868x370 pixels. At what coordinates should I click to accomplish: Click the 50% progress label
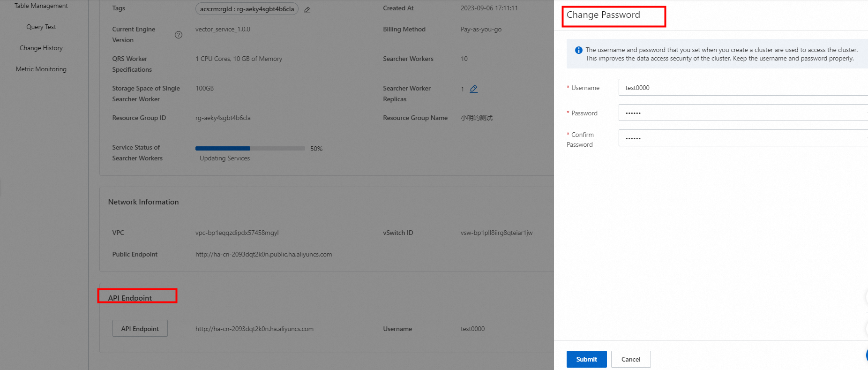click(x=316, y=149)
